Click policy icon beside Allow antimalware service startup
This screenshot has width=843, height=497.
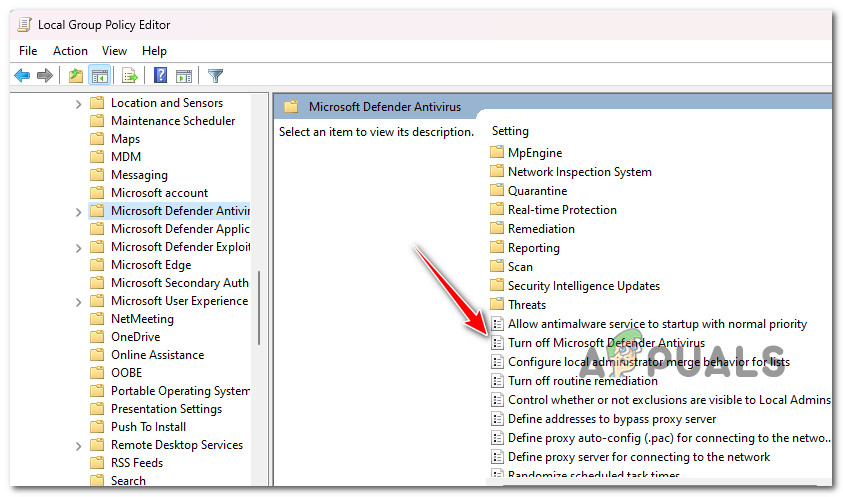(498, 324)
